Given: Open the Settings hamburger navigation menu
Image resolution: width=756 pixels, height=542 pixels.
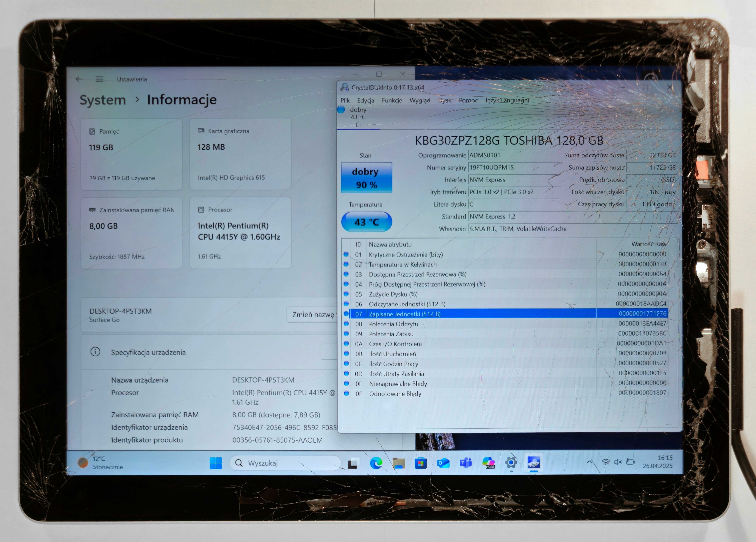Looking at the screenshot, I should point(99,79).
